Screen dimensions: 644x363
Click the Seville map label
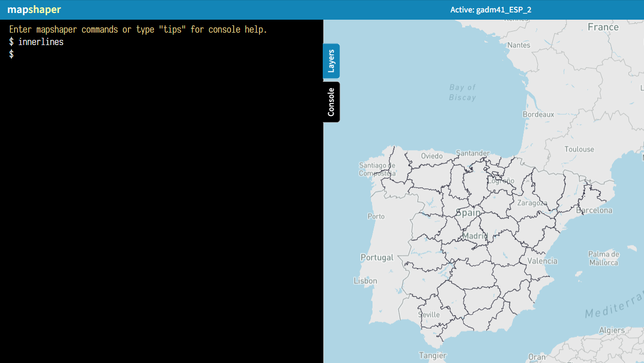coord(429,315)
